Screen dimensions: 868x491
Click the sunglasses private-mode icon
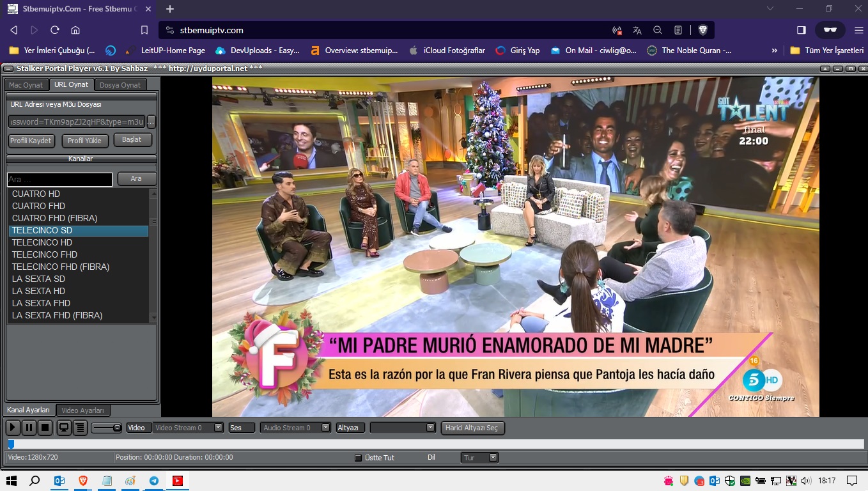(x=830, y=30)
